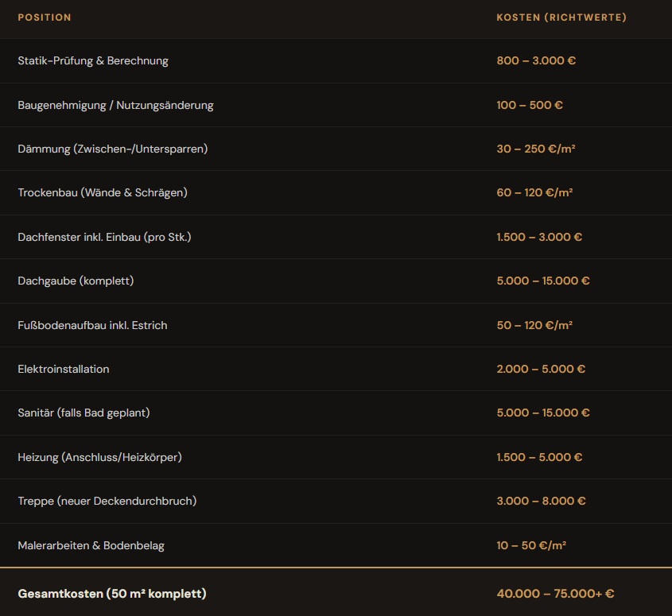
Task: Click the 2.000 – 5.000 € cost value
Action: [x=541, y=369]
